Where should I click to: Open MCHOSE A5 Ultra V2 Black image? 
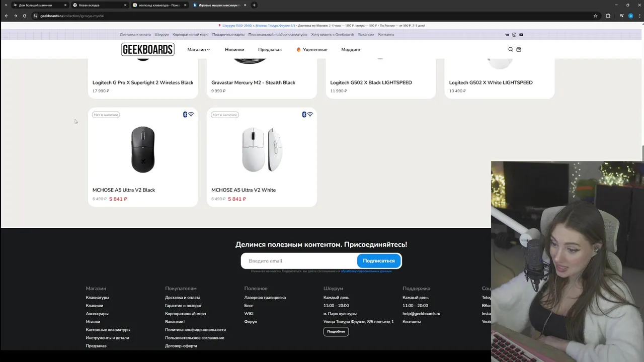[x=143, y=149]
